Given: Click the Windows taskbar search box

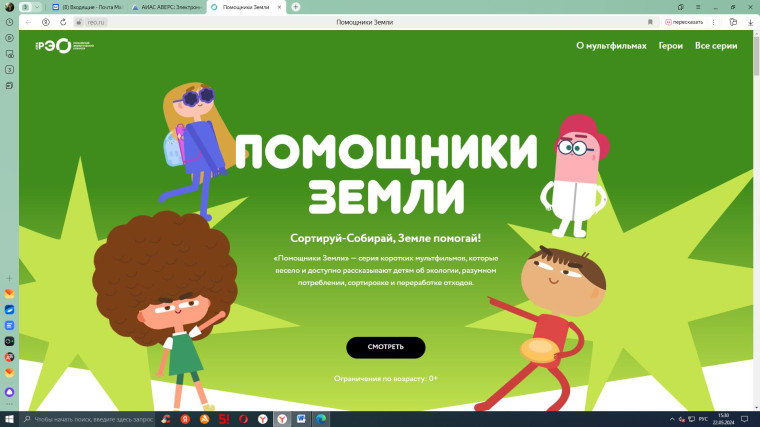Looking at the screenshot, I should (88, 419).
